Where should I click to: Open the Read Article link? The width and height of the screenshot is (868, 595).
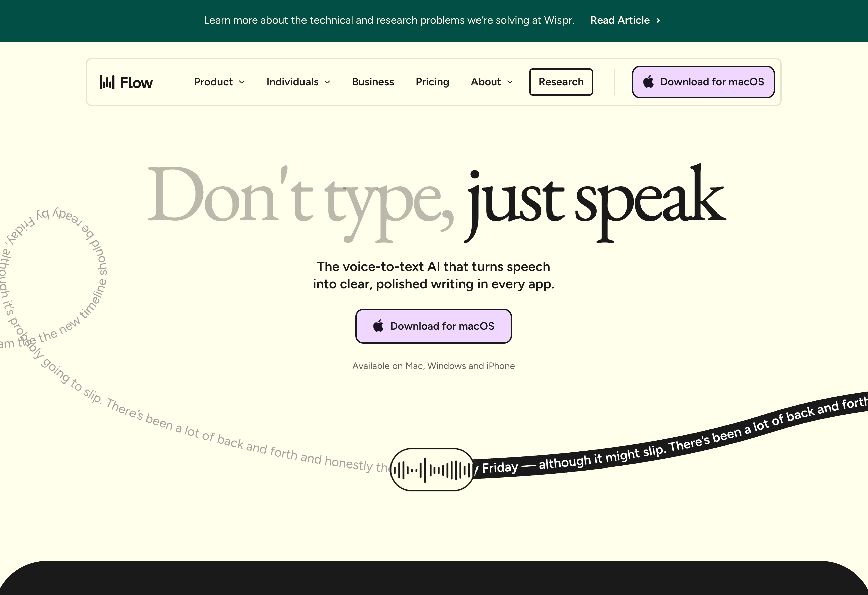coord(620,20)
